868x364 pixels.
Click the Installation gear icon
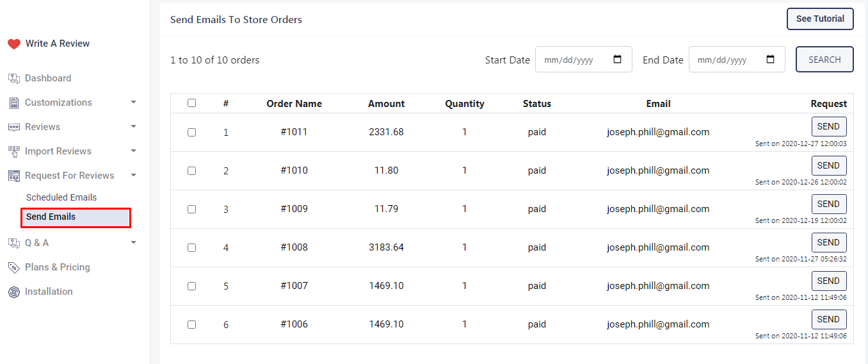coord(14,292)
